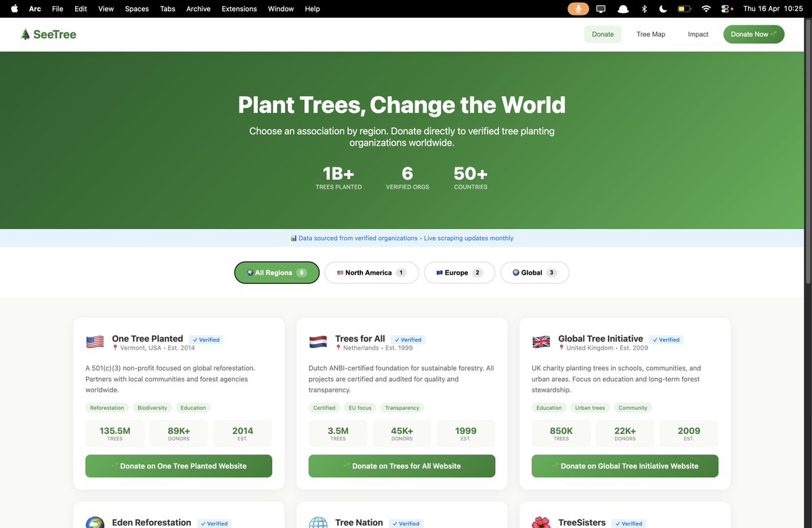Select All Regions filter
The height and width of the screenshot is (528, 812).
tap(276, 272)
